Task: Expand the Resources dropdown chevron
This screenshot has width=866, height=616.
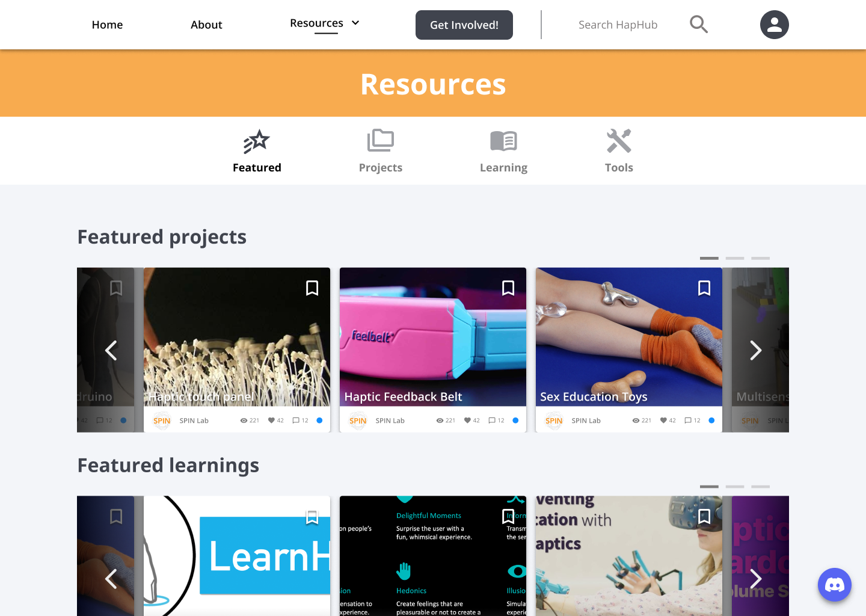Action: point(355,23)
